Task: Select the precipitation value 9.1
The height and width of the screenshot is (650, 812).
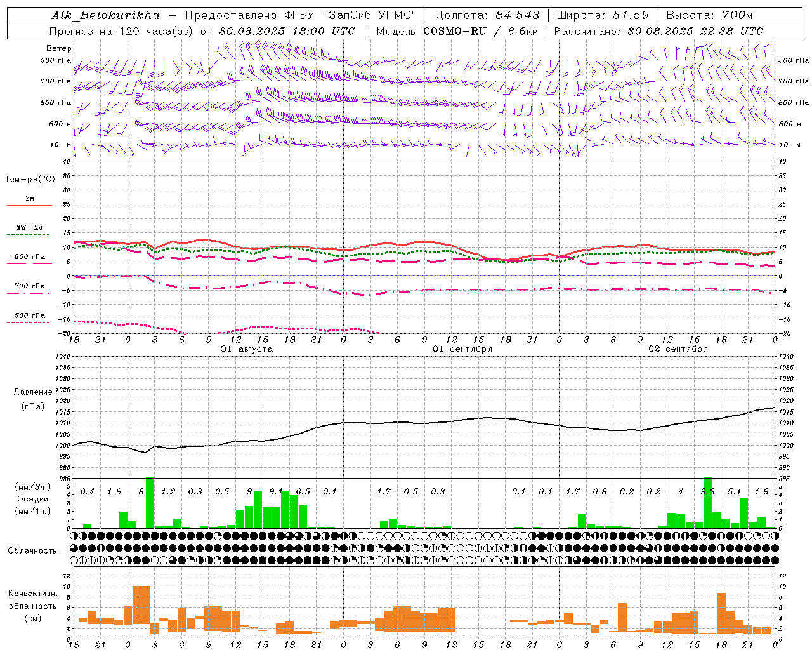Action: (275, 492)
